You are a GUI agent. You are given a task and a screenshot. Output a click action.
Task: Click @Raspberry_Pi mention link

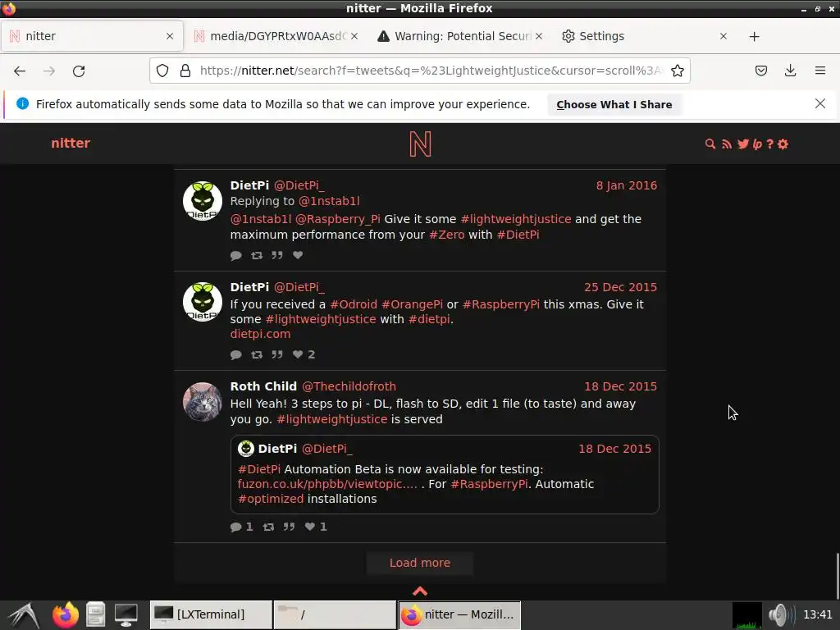point(337,219)
